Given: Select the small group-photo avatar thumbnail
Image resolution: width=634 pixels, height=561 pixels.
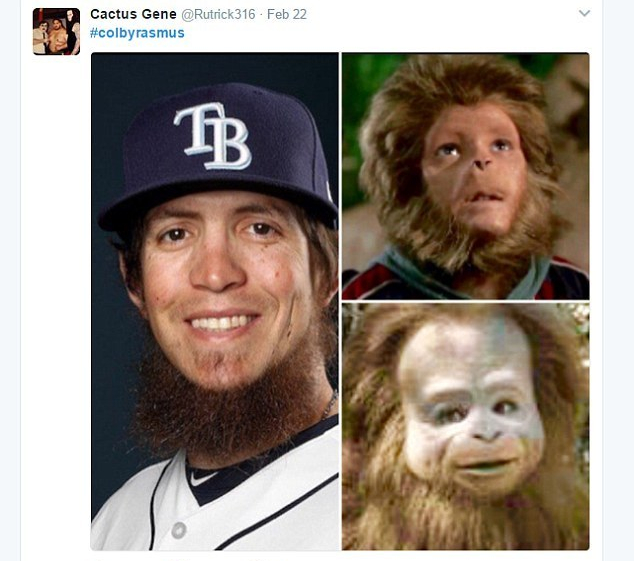Looking at the screenshot, I should pyautogui.click(x=56, y=32).
